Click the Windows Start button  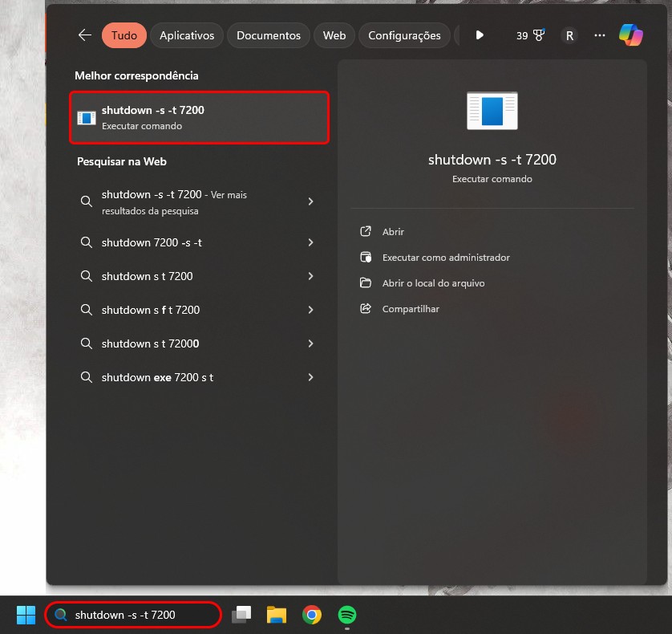pyautogui.click(x=26, y=616)
